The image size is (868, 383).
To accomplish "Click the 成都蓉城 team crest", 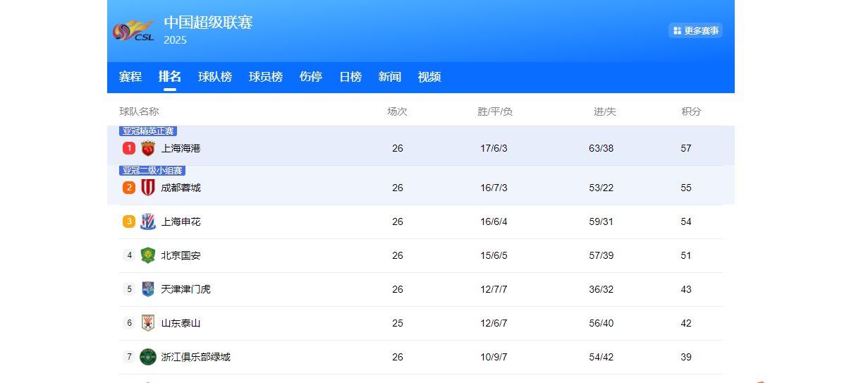I will 148,188.
